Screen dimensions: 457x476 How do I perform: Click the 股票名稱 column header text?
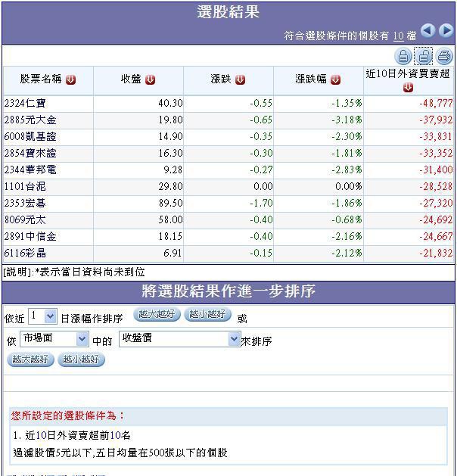coord(41,79)
